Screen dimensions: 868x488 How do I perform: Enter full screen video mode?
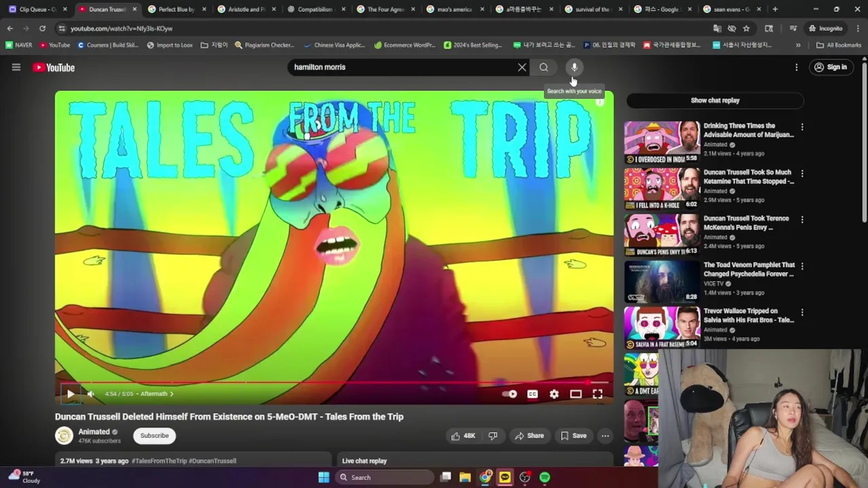[597, 394]
